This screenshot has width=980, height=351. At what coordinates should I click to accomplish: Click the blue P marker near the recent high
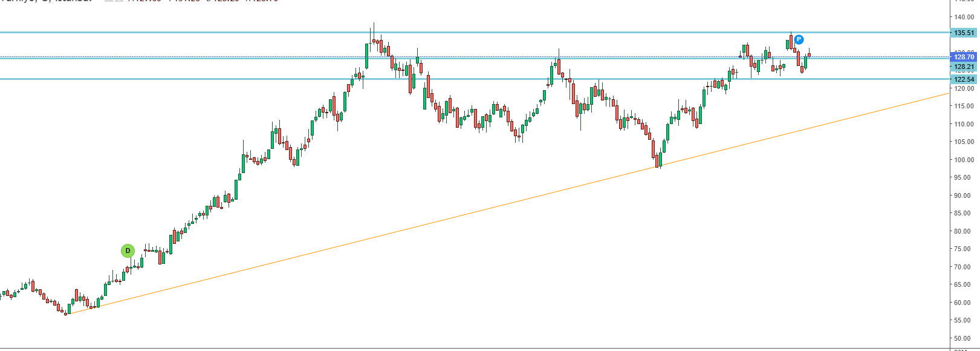point(799,40)
